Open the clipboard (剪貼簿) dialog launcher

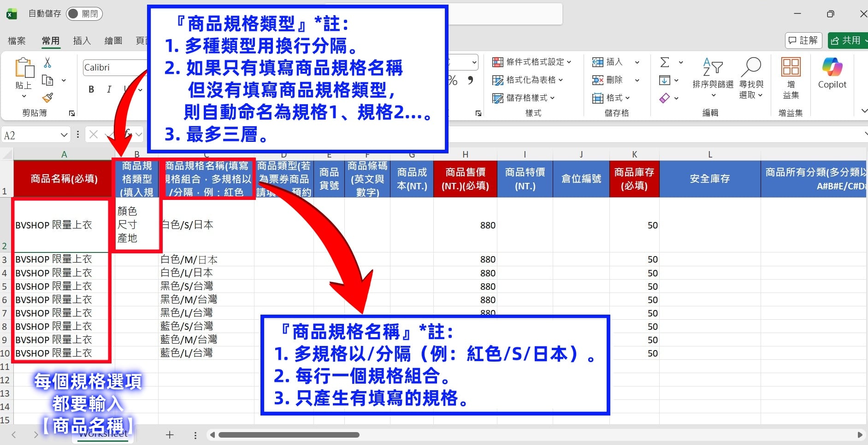point(72,113)
